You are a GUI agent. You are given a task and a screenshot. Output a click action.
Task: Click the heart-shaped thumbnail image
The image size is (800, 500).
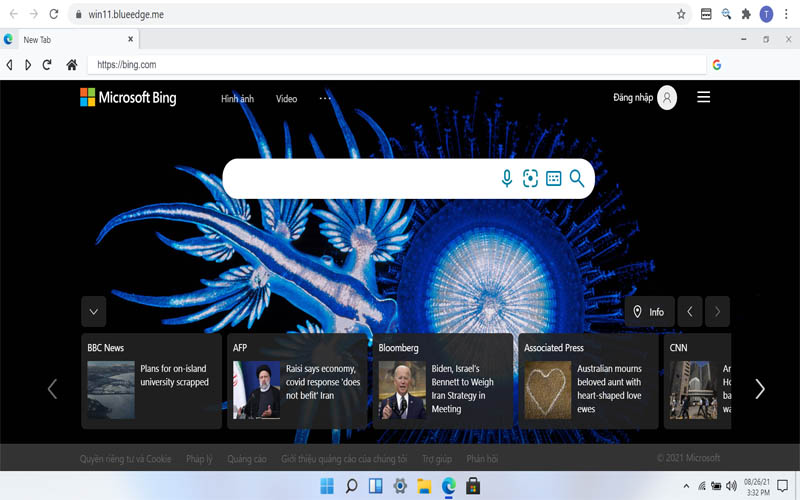548,390
